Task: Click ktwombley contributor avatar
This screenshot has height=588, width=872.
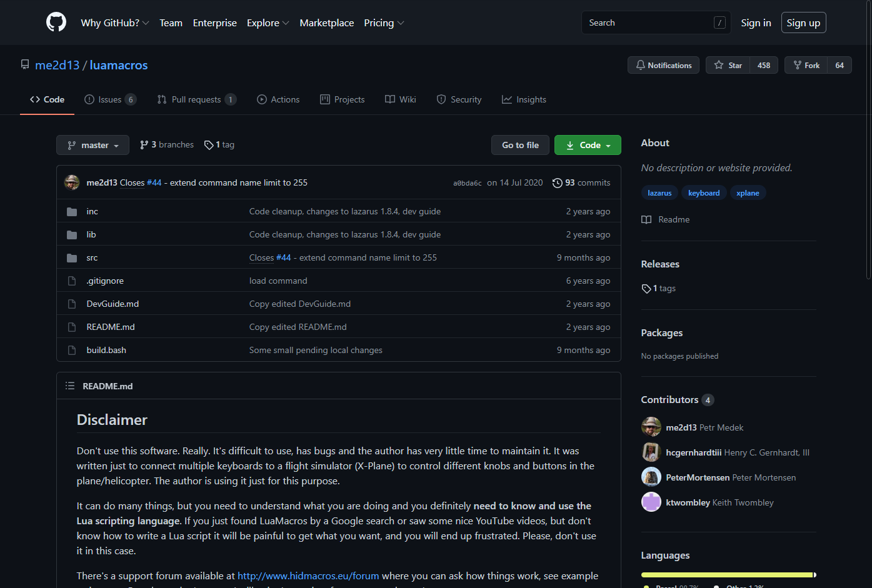Action: point(651,502)
